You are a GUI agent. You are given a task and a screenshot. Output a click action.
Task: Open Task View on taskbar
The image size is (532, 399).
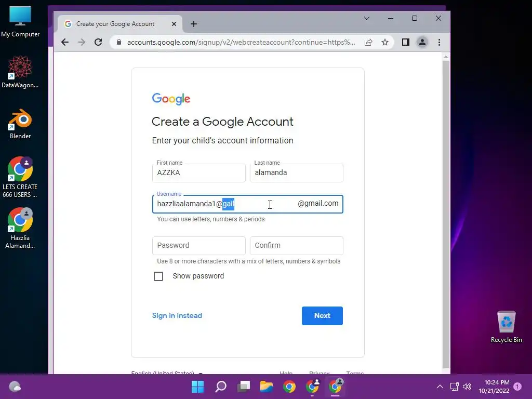244,387
